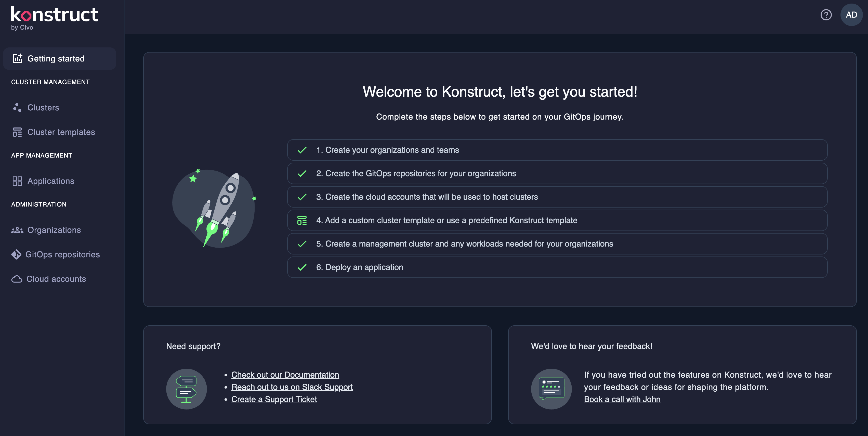Viewport: 868px width, 436px height.
Task: Open Cluster templates from the sidebar
Action: (x=61, y=132)
